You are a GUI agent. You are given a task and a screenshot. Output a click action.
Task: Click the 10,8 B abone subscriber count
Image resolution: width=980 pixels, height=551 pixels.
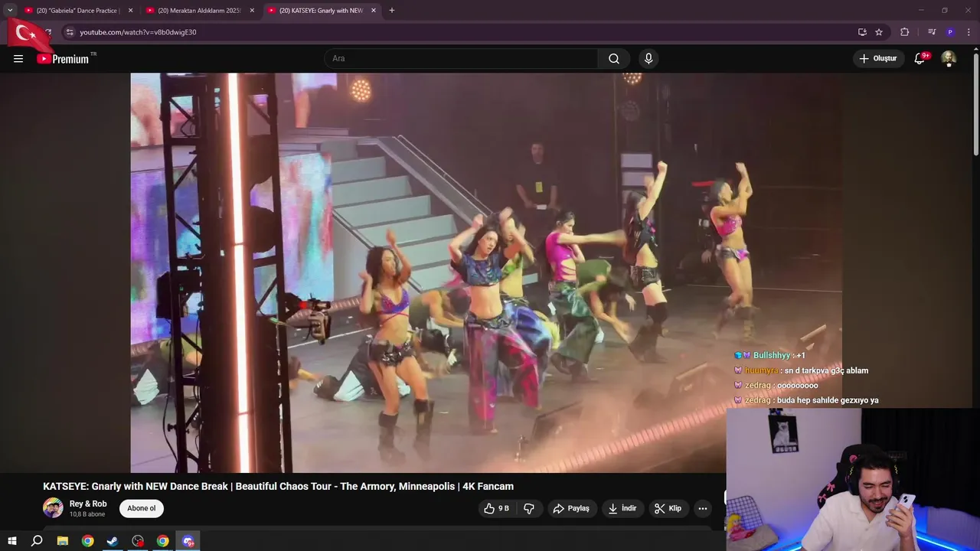point(87,514)
